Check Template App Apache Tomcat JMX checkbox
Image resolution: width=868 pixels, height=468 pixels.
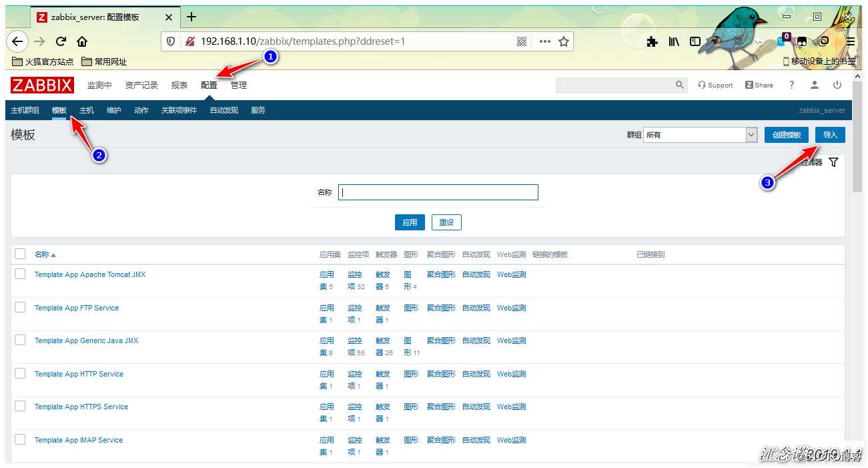tap(20, 274)
